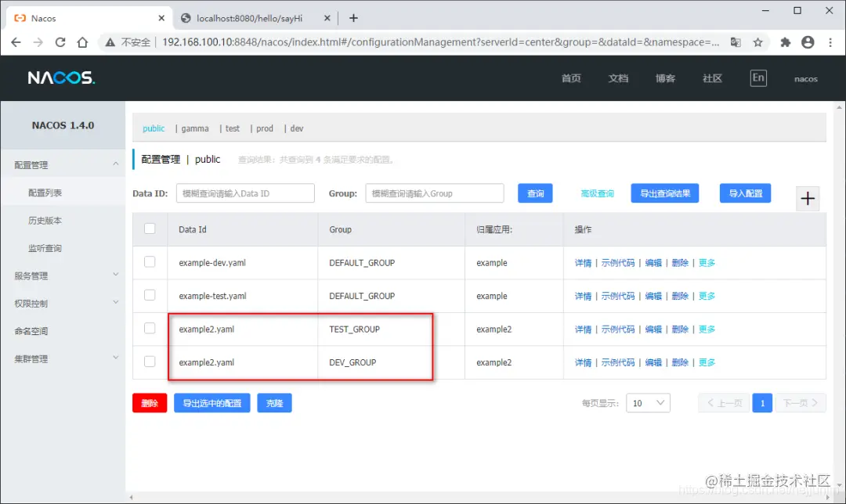
Task: Select the test namespace tab
Action: (x=233, y=128)
